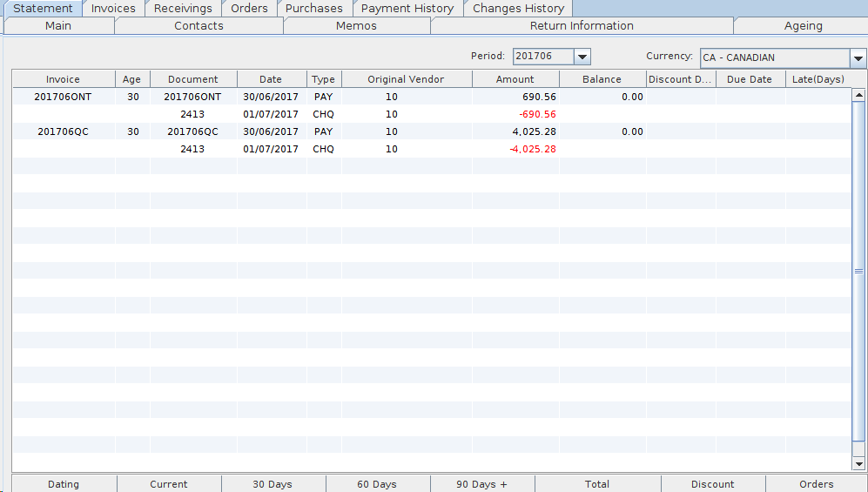Select the Changes History tab
This screenshot has height=492, width=868.
tap(518, 8)
